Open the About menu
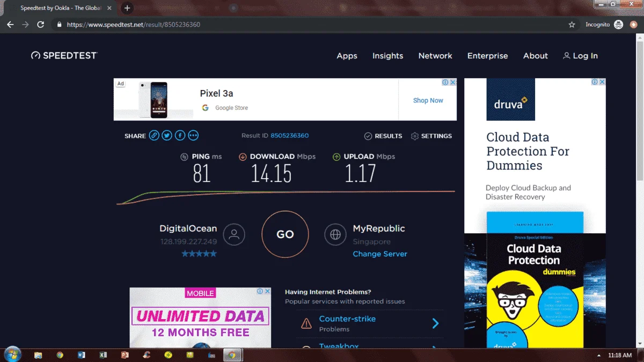 coord(536,56)
